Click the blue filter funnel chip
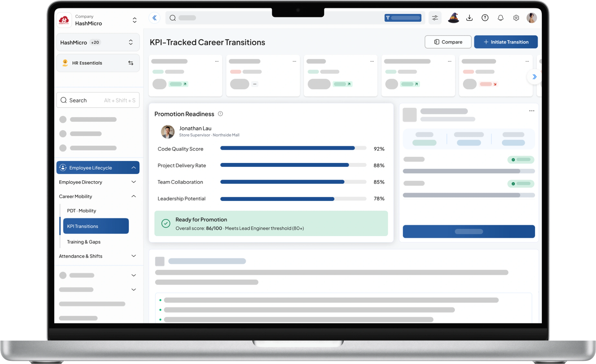The width and height of the screenshot is (596, 364). tap(403, 18)
